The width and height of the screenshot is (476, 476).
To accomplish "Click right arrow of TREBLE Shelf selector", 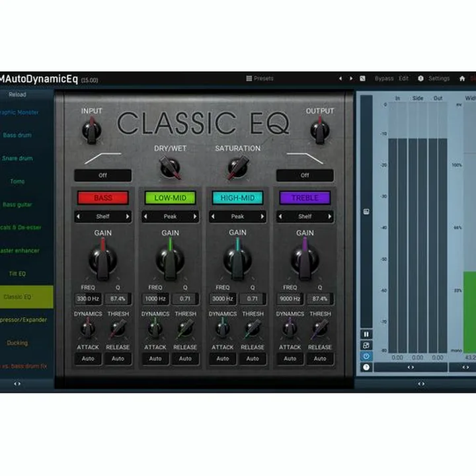I will click(x=330, y=216).
